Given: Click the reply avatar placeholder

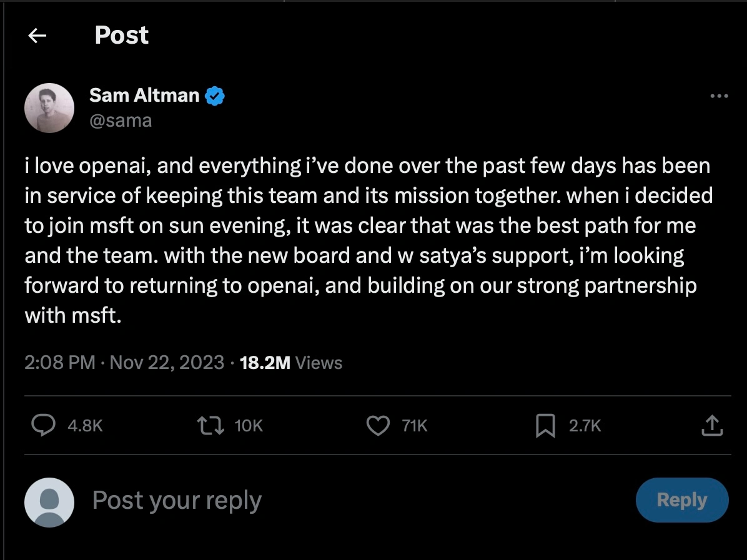Looking at the screenshot, I should tap(49, 502).
